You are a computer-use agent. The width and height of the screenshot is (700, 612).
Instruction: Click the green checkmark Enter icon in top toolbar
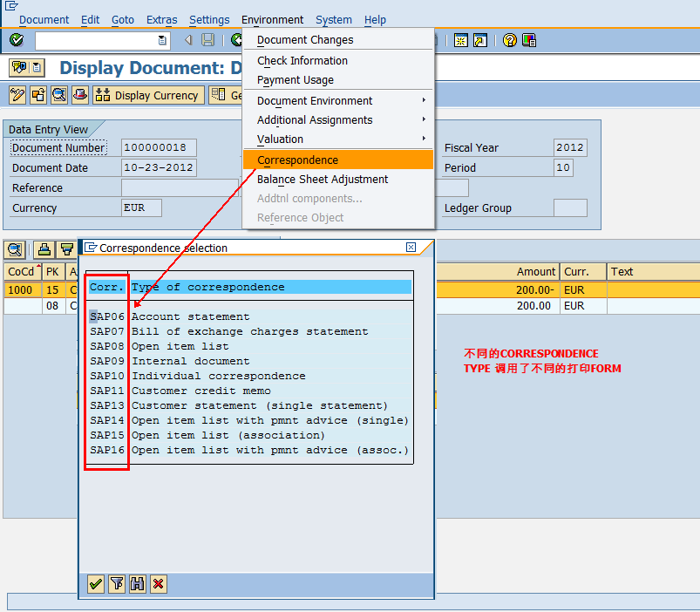(x=17, y=40)
